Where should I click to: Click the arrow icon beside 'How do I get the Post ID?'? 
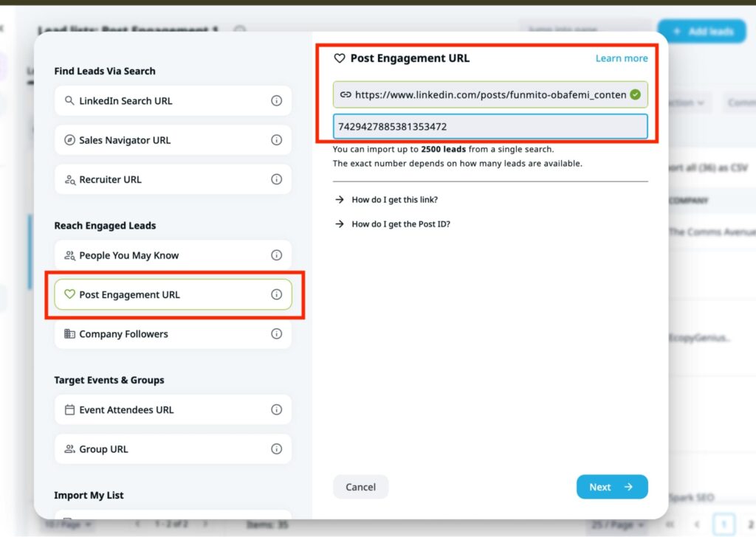339,224
